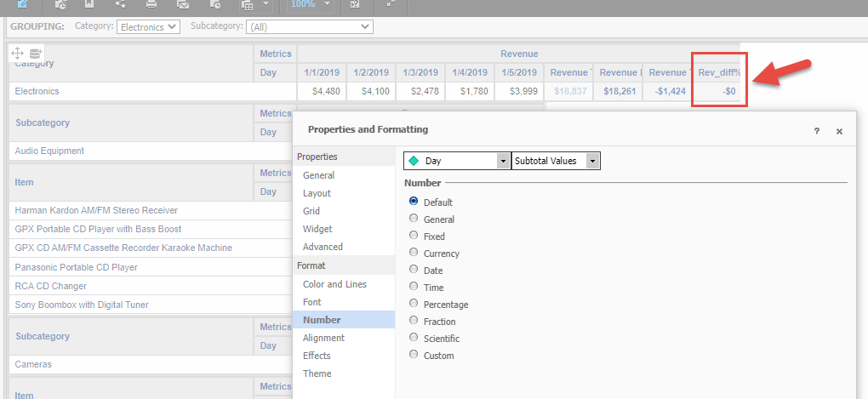868x399 pixels.
Task: Click the send email envelope icon
Action: (x=183, y=4)
